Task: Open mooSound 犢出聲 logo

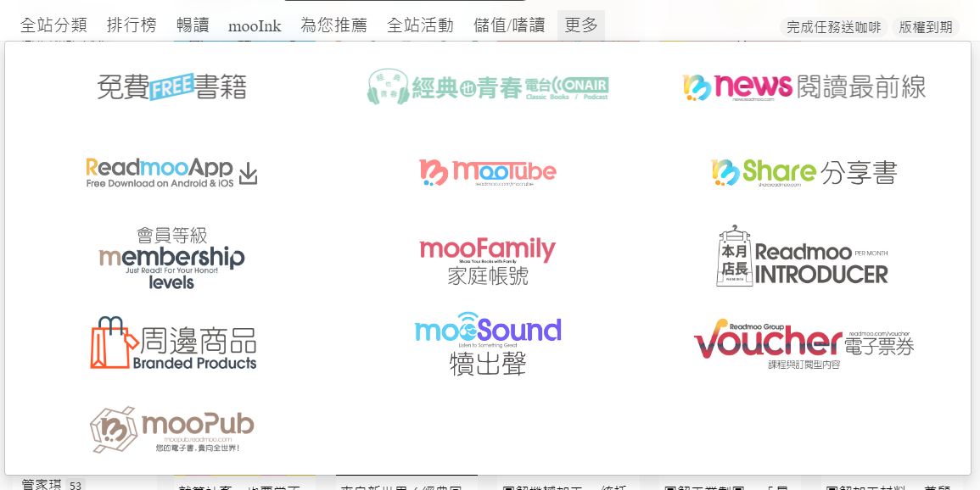Action: [x=488, y=343]
